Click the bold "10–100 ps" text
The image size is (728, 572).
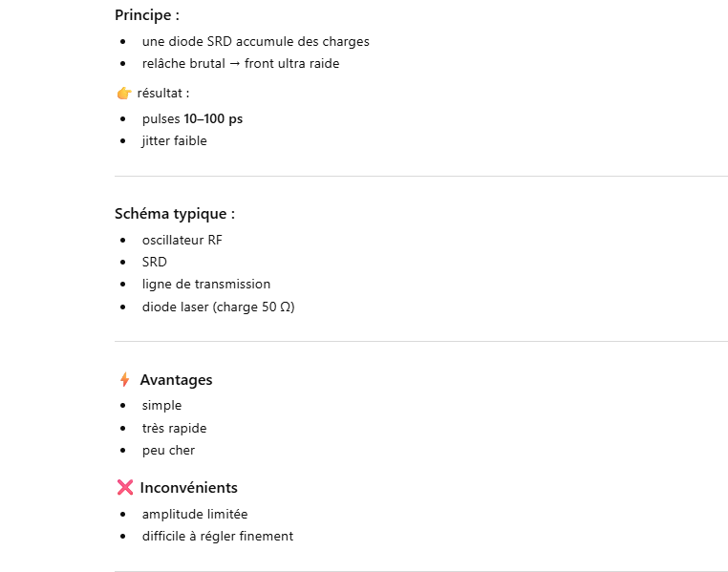(x=213, y=119)
